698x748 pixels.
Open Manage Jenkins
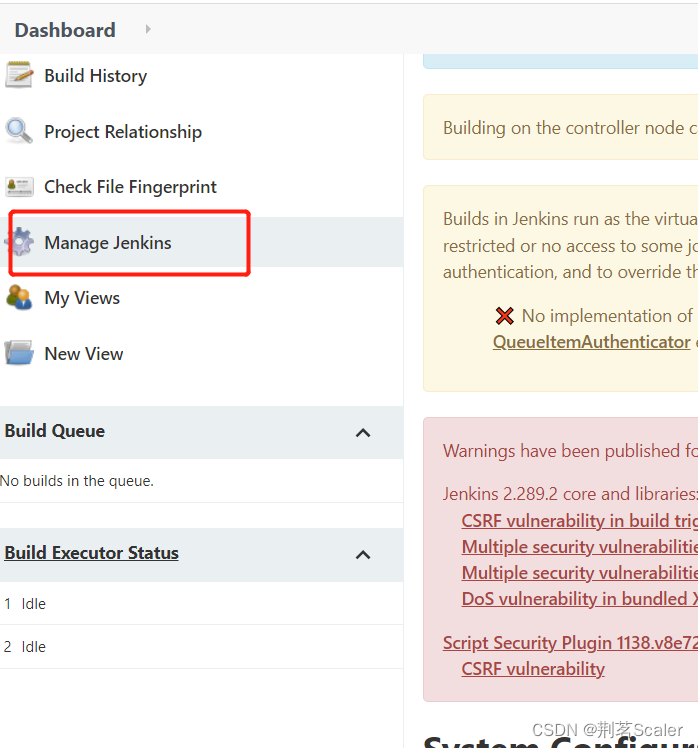coord(108,243)
